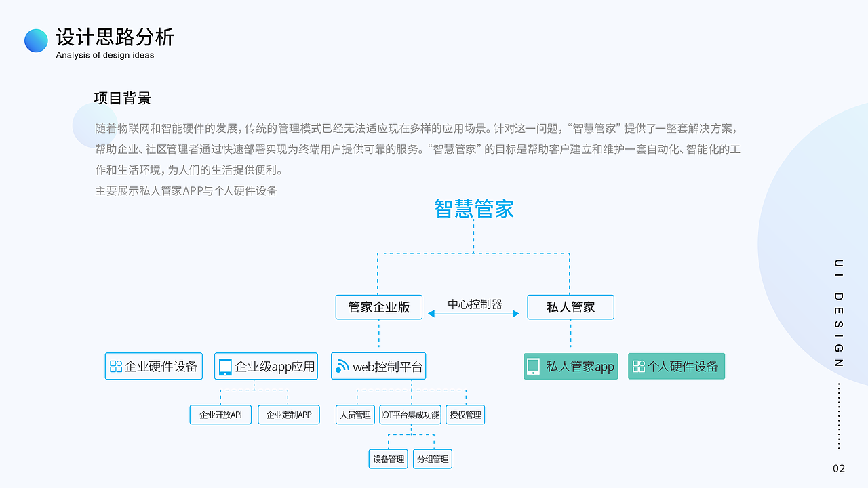Click the 企业定制APP box
The height and width of the screenshot is (488, 868).
click(289, 415)
